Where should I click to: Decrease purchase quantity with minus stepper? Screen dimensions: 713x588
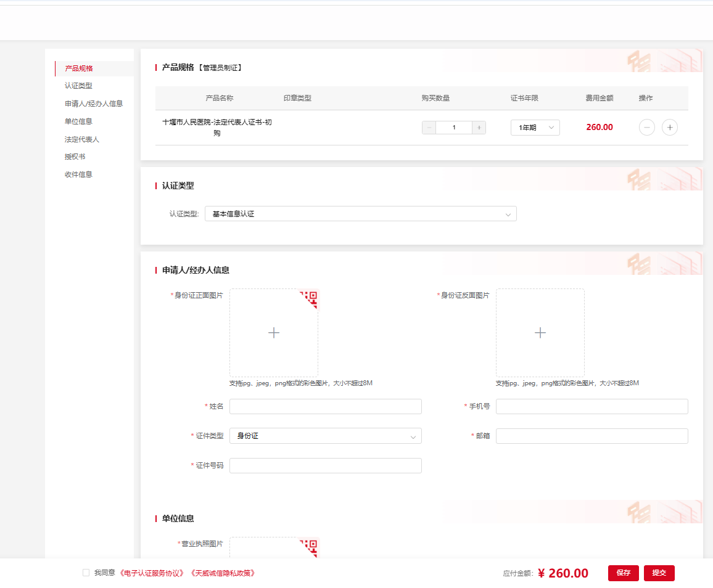(429, 128)
